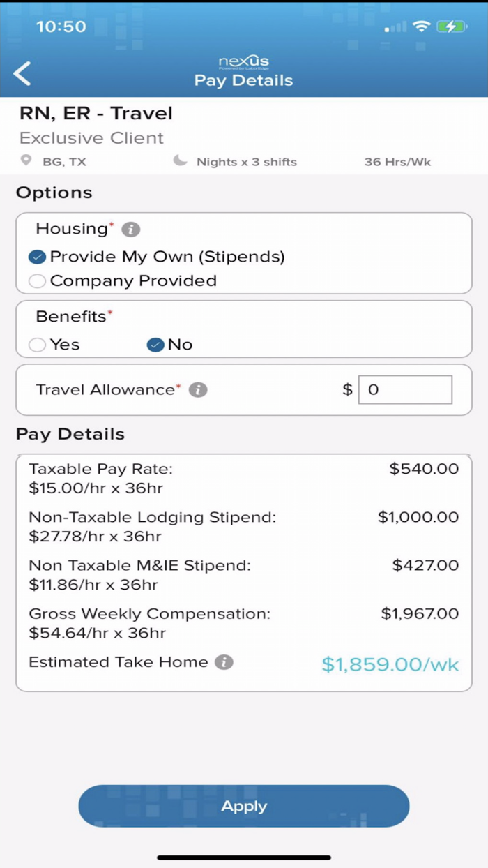Tap the Wi-Fi status icon
The height and width of the screenshot is (868, 488).
[x=421, y=27]
